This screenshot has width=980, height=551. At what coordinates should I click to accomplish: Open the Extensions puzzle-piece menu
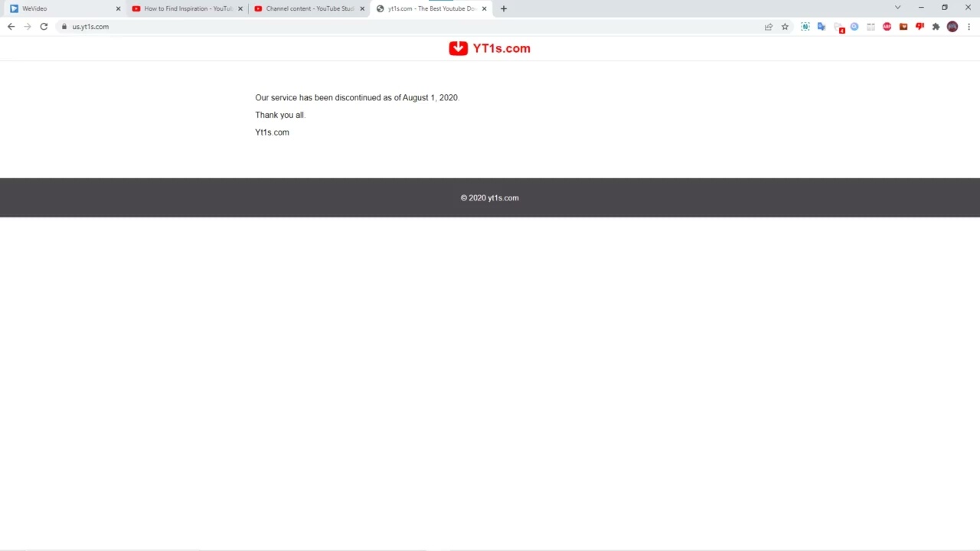[936, 27]
